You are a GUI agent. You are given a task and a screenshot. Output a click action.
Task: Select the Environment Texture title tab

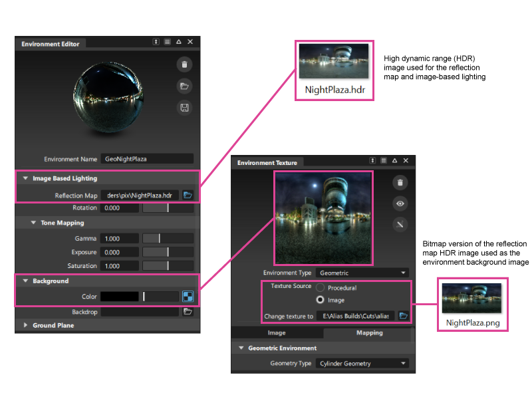267,162
